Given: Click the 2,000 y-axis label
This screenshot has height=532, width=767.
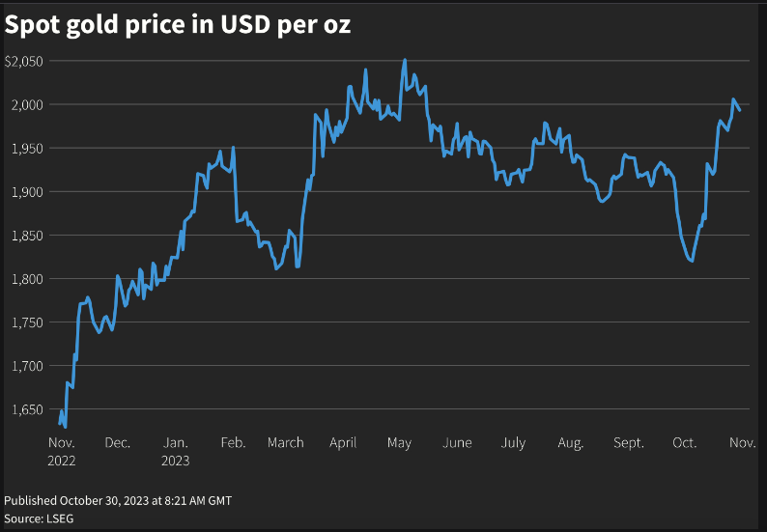Looking at the screenshot, I should [x=26, y=104].
